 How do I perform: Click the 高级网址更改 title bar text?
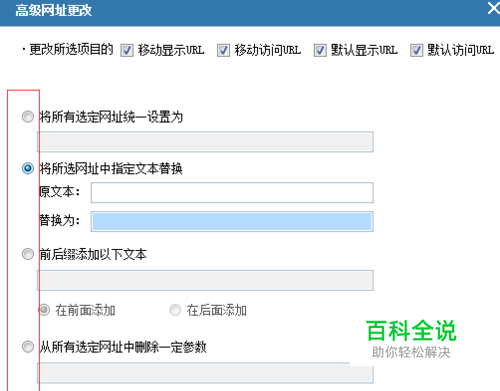point(53,11)
